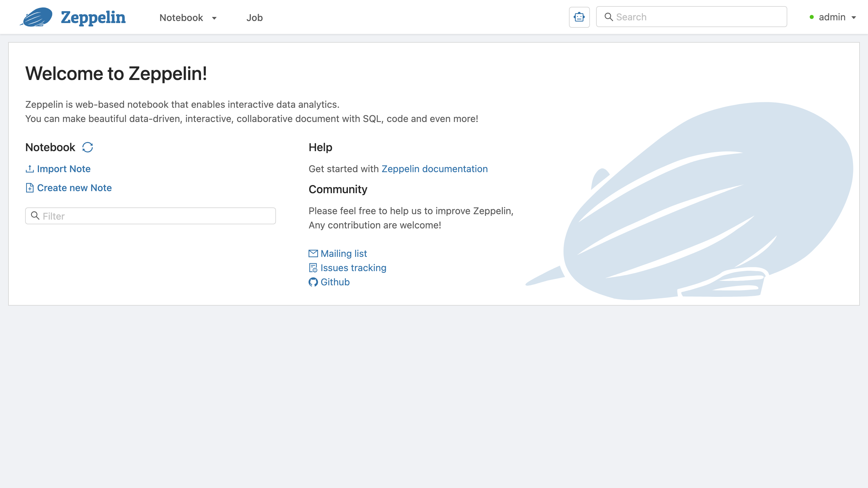Refresh the Notebook list
The width and height of the screenshot is (868, 488).
pyautogui.click(x=87, y=147)
